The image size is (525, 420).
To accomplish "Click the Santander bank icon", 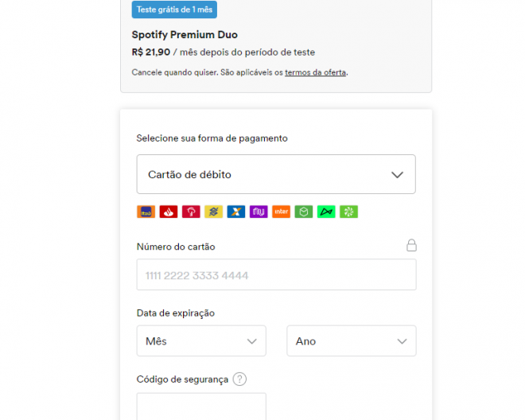I will click(169, 212).
